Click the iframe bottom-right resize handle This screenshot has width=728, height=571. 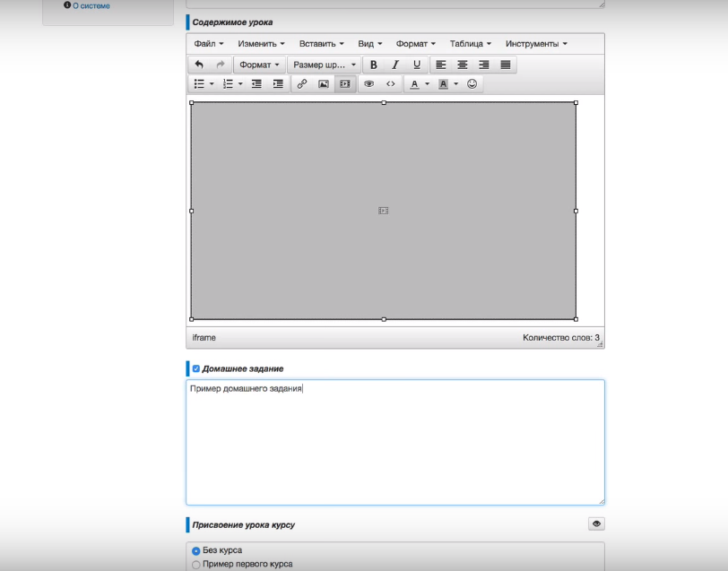(576, 319)
